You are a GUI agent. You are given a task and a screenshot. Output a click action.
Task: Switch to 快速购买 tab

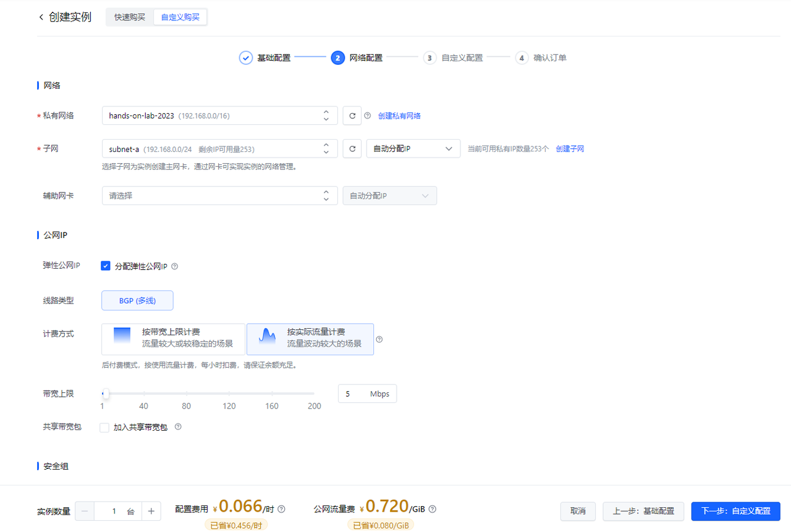130,17
